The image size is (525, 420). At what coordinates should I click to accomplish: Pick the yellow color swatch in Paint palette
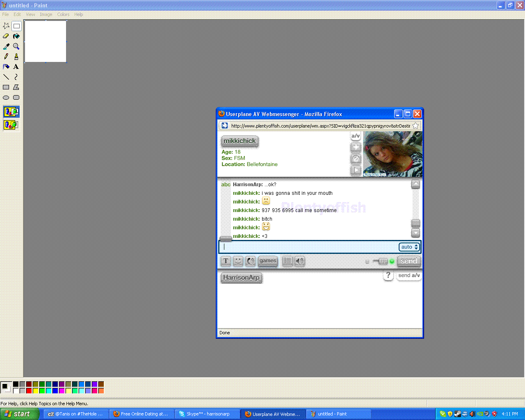click(35, 391)
